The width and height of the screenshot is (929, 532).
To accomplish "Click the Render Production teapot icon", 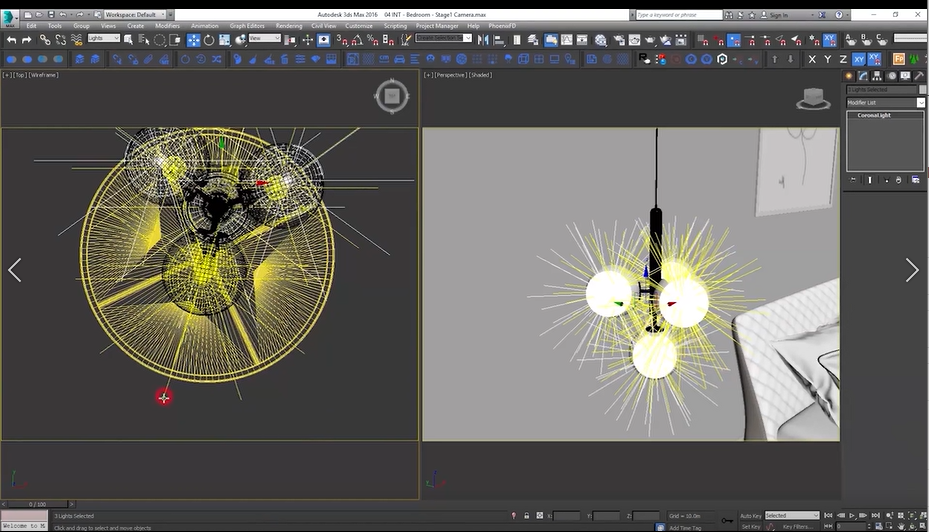I will [650, 40].
